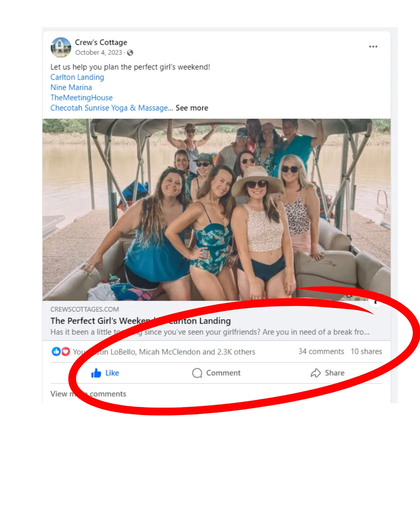
Task: Click the Crew's Cottage page name
Action: pyautogui.click(x=101, y=42)
